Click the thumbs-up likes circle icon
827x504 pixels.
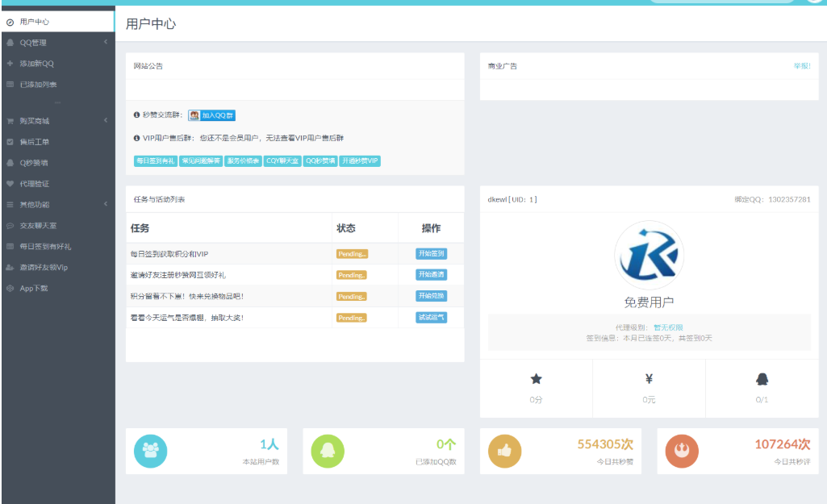tap(504, 451)
